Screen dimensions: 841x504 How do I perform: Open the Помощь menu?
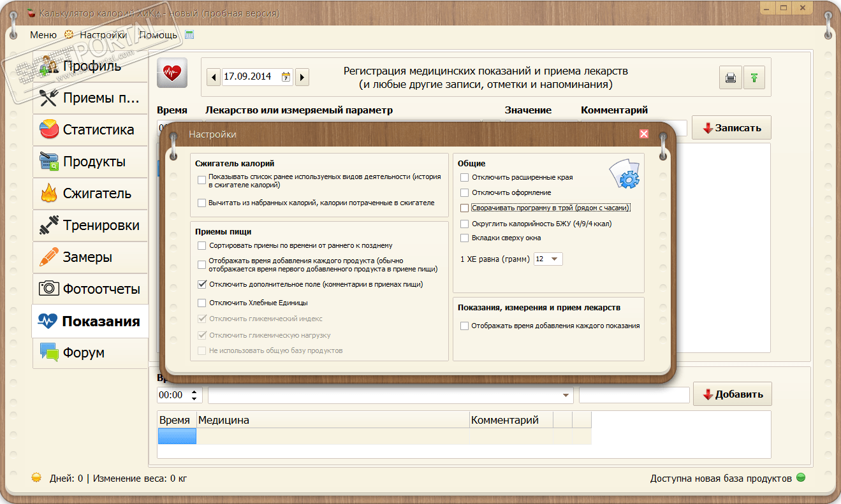click(x=158, y=35)
